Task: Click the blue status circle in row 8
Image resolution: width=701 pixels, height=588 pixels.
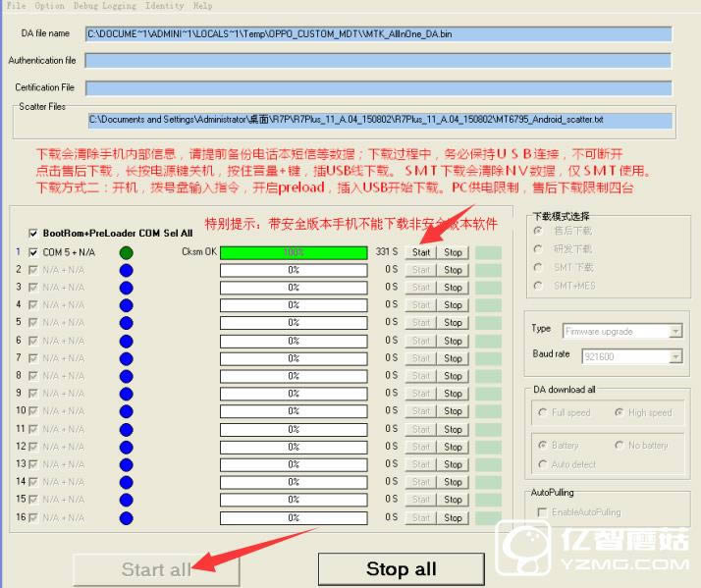Action: [127, 376]
